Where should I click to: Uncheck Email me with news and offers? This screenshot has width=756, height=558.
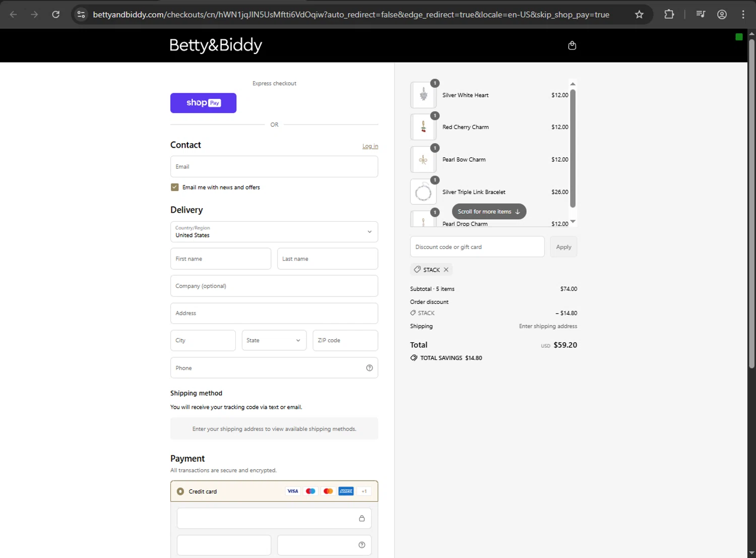click(x=174, y=187)
